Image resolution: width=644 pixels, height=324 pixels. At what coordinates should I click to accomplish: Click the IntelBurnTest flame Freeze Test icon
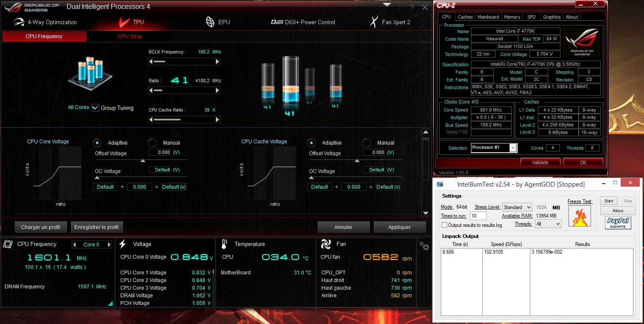tap(580, 216)
